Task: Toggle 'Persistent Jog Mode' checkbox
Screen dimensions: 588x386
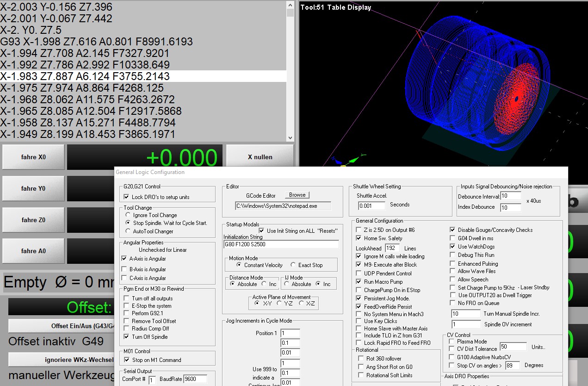Action: (359, 299)
